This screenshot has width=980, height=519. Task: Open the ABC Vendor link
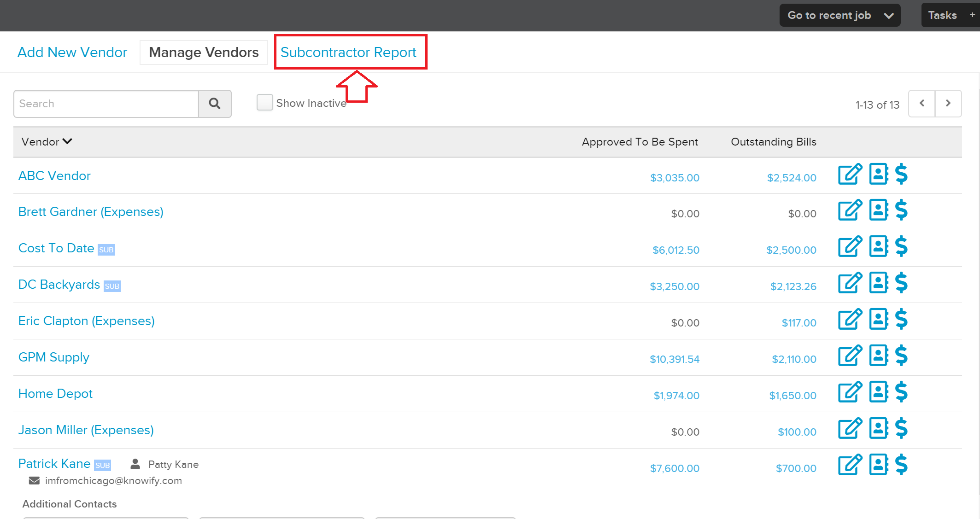(54, 176)
